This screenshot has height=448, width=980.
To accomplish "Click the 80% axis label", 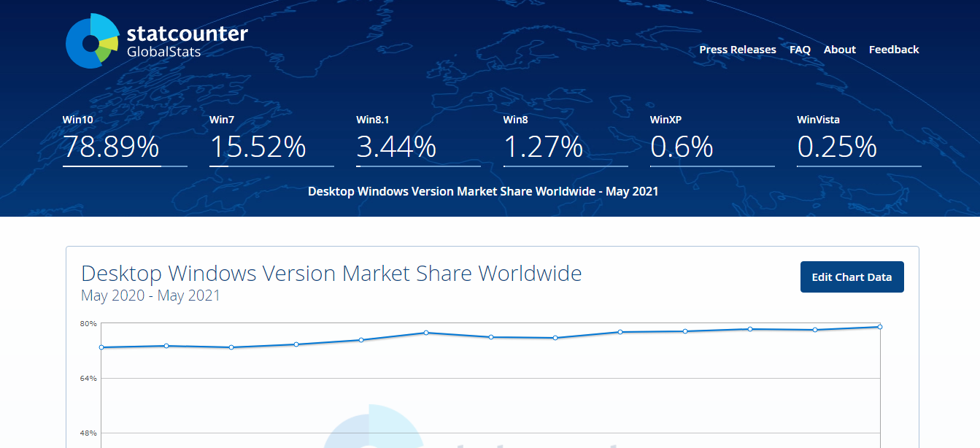I will coord(88,323).
